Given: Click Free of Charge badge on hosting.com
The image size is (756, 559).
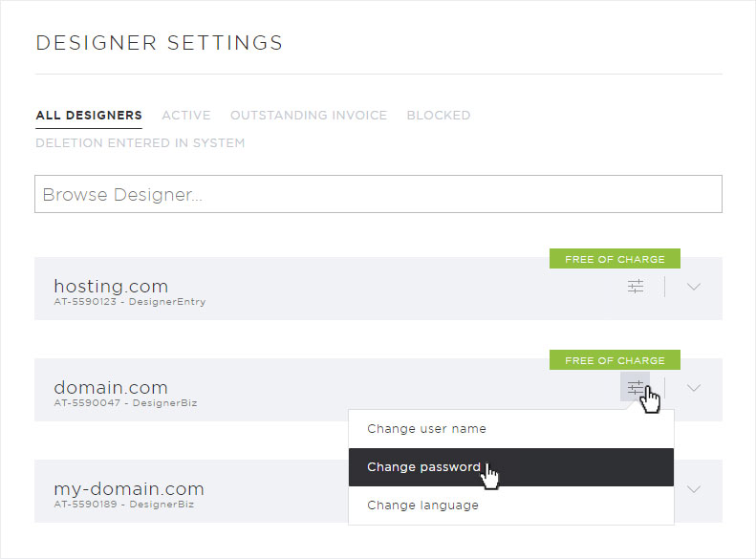Looking at the screenshot, I should tap(615, 259).
